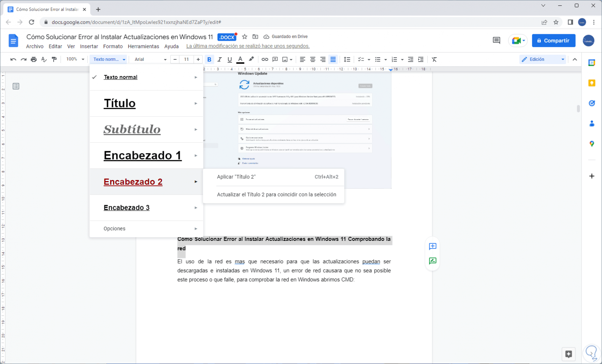Open the Ver menu

[x=71, y=46]
